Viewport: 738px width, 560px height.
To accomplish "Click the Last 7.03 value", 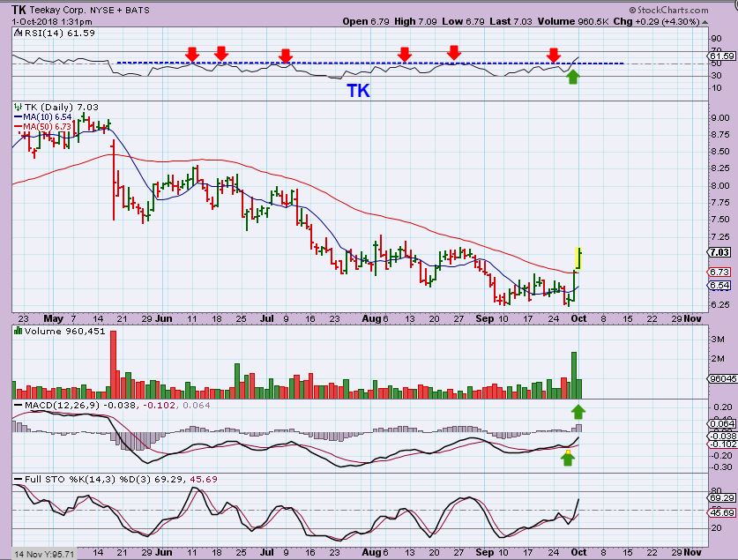I will (511, 21).
